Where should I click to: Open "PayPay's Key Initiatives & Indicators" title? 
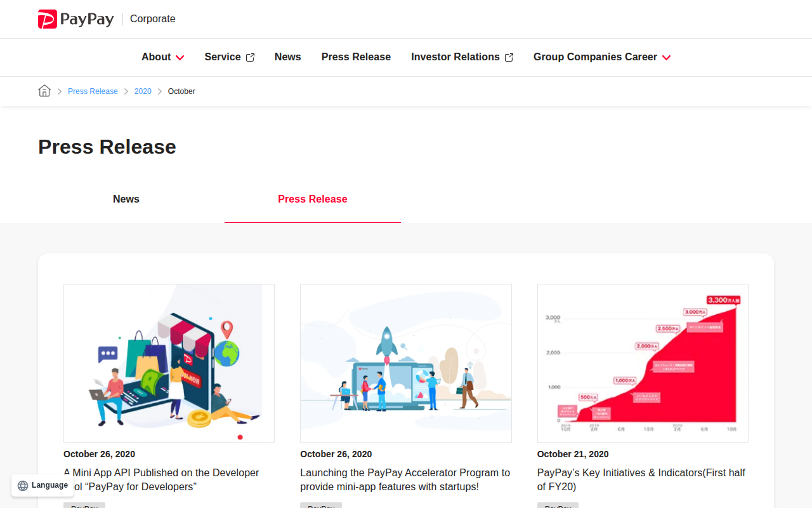641,479
